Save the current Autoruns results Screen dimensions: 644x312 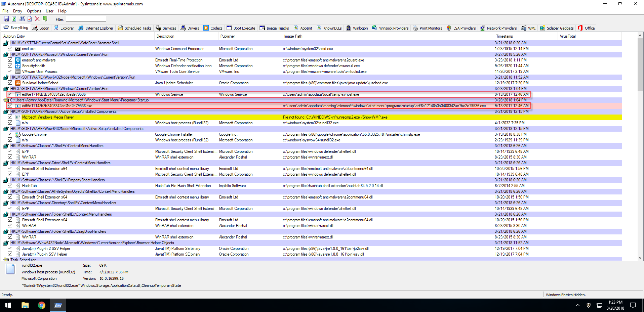click(7, 19)
